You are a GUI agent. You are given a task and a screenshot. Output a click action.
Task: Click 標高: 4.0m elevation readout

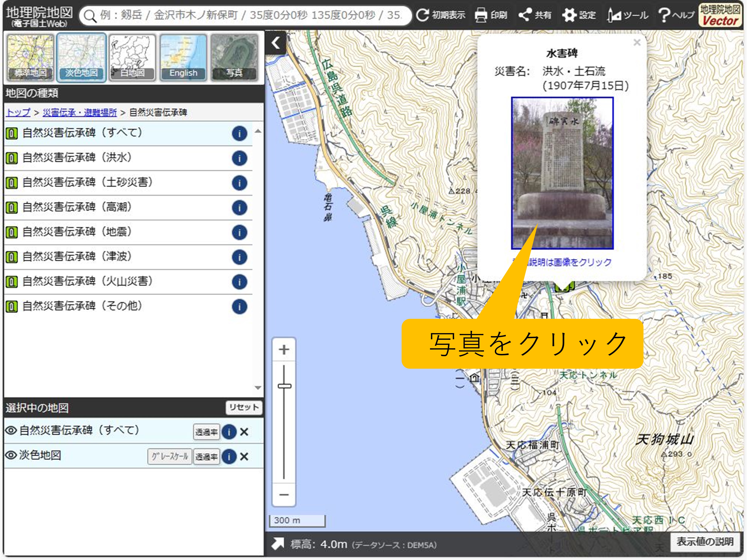point(319,544)
